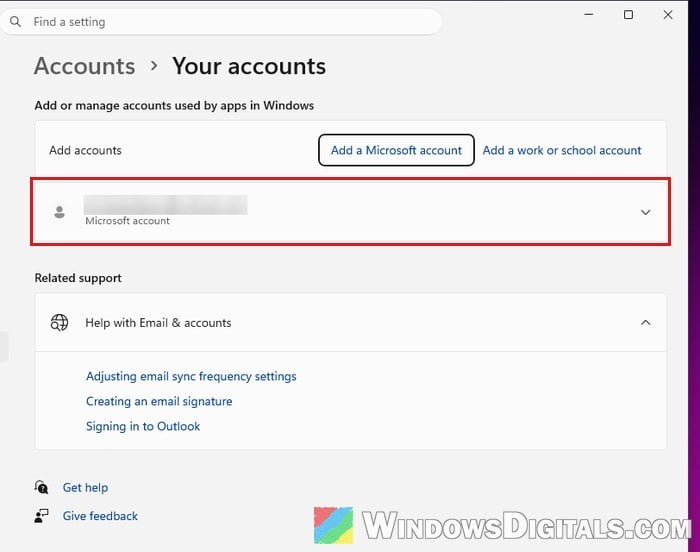Screen dimensions: 700x552
Task: Maximize the Settings window
Action: pos(628,14)
